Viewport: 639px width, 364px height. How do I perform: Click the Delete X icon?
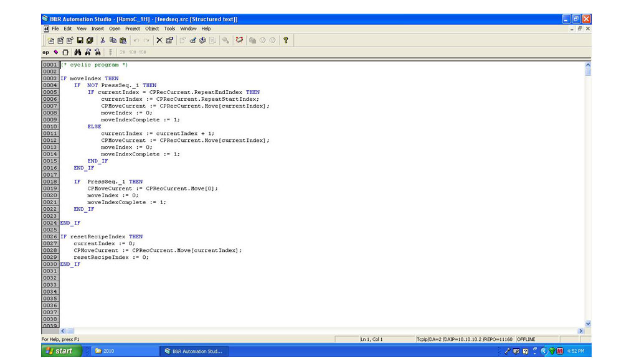[x=159, y=40]
